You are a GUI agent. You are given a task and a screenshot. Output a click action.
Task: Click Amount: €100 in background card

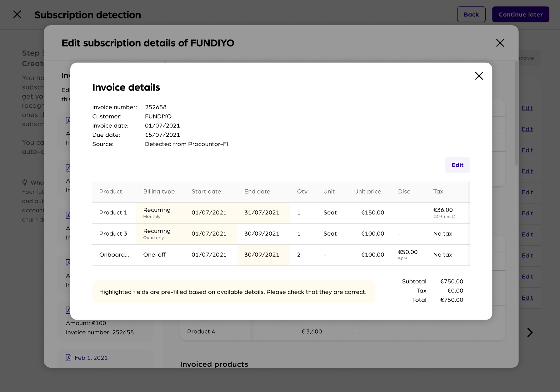(86, 323)
